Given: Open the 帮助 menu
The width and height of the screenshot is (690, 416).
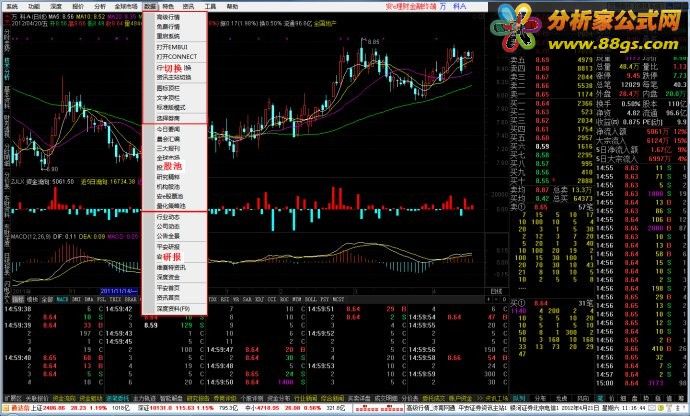Looking at the screenshot, I should (x=232, y=7).
